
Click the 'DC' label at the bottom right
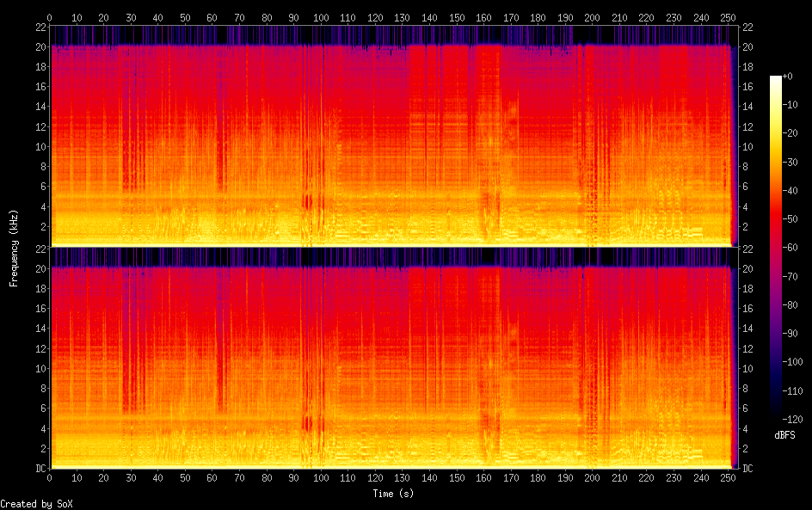pos(748,468)
